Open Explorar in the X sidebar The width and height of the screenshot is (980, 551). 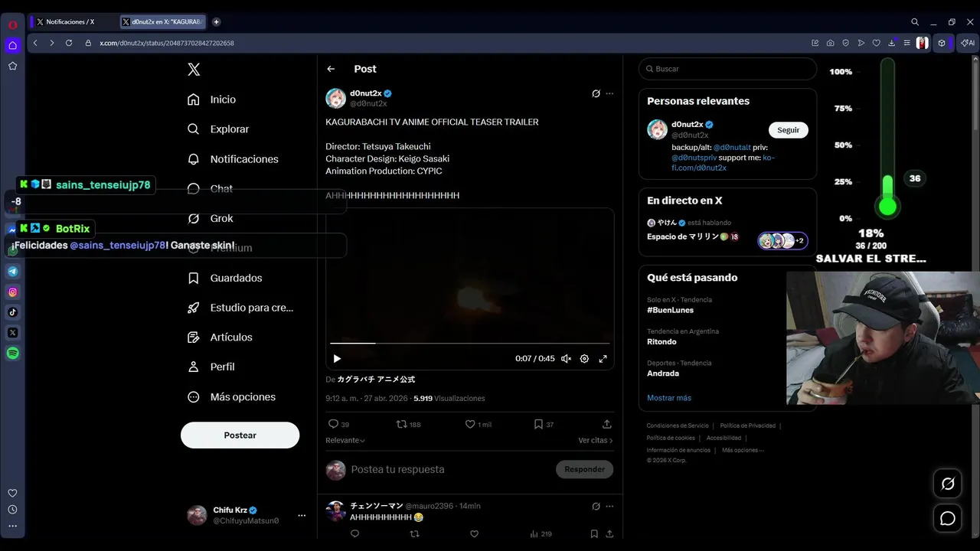pos(219,129)
